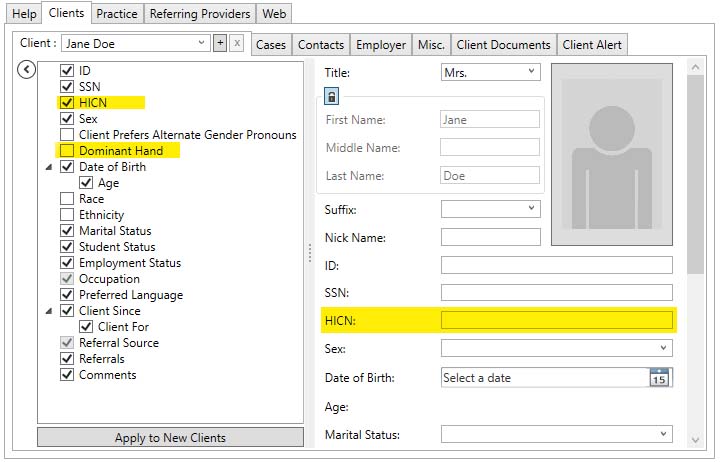Open the Date of Birth calendar picker
The width and height of the screenshot is (720, 462).
[659, 378]
